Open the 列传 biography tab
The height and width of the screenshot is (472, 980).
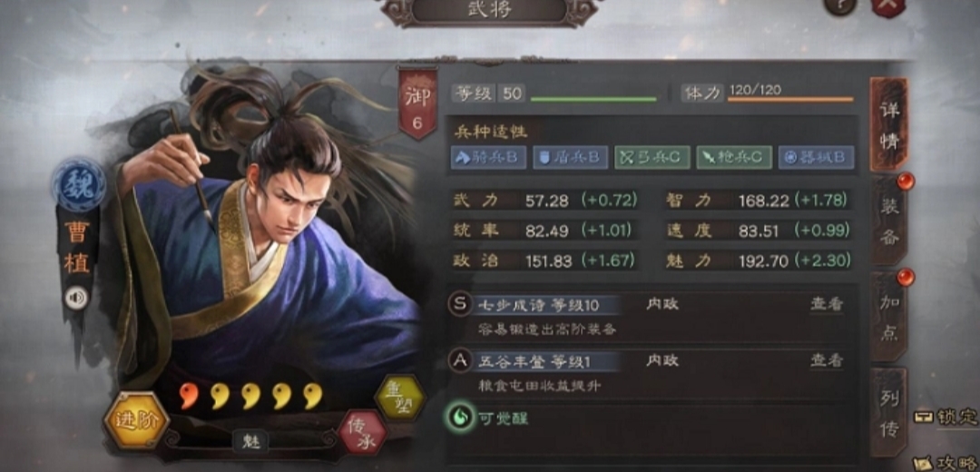[x=888, y=411]
